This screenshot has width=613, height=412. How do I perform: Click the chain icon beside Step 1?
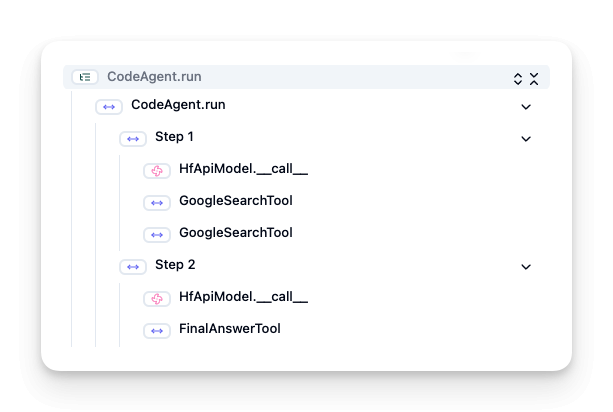[133, 139]
